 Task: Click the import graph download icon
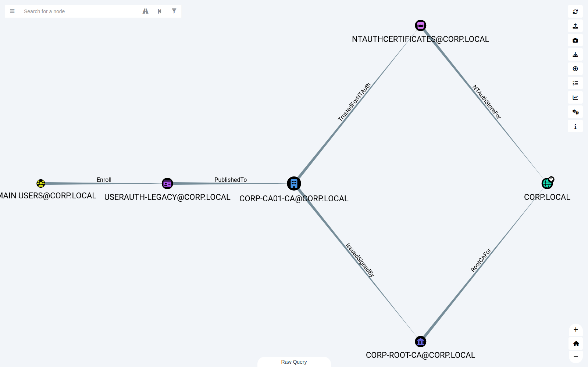pos(575,55)
